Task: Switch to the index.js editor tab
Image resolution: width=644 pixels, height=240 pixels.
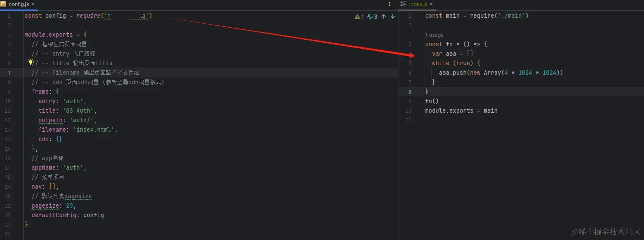Action: pyautogui.click(x=417, y=4)
